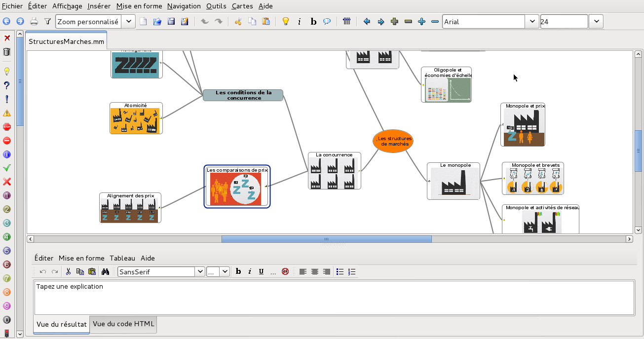Click the blue left arrow in toolbar

[x=367, y=21]
